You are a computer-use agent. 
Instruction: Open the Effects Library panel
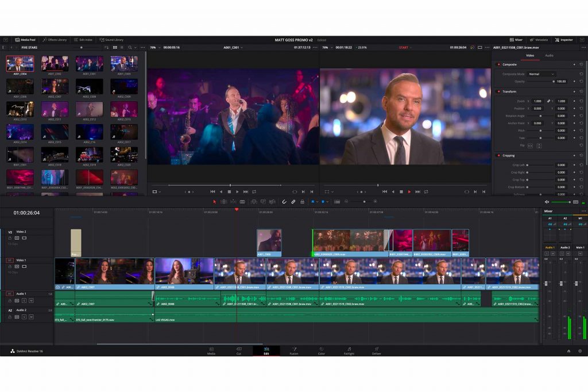click(55, 40)
